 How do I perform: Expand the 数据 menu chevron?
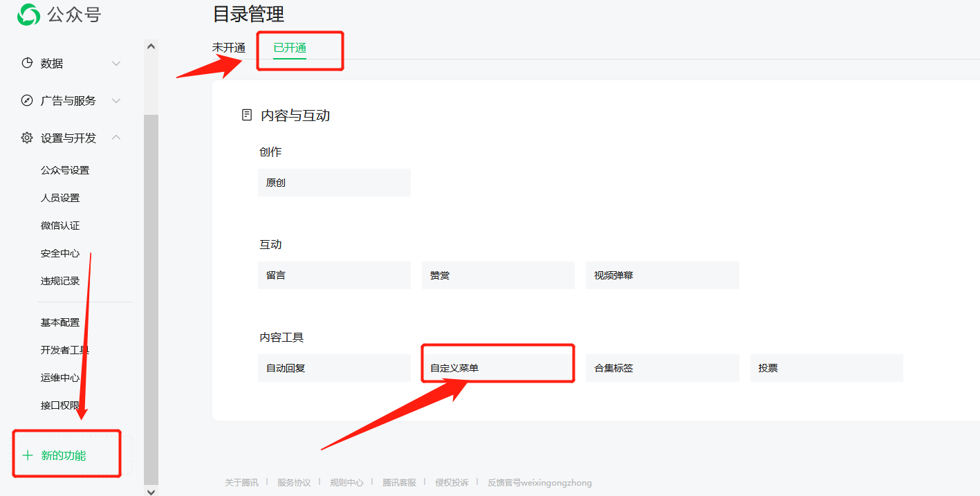[116, 64]
